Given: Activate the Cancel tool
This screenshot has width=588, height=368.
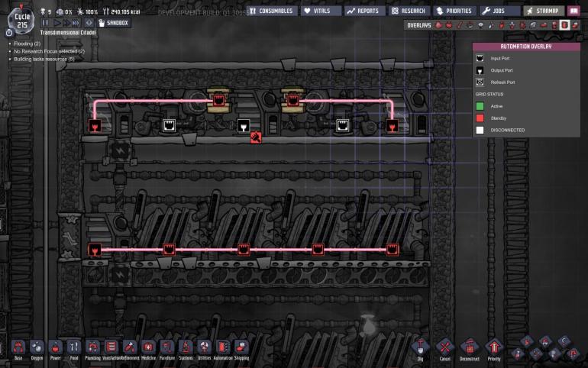Looking at the screenshot, I should pos(445,348).
